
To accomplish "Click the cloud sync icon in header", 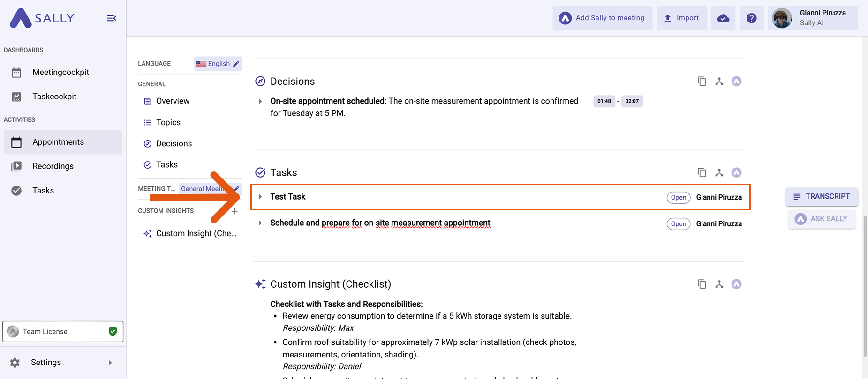I will (x=723, y=18).
